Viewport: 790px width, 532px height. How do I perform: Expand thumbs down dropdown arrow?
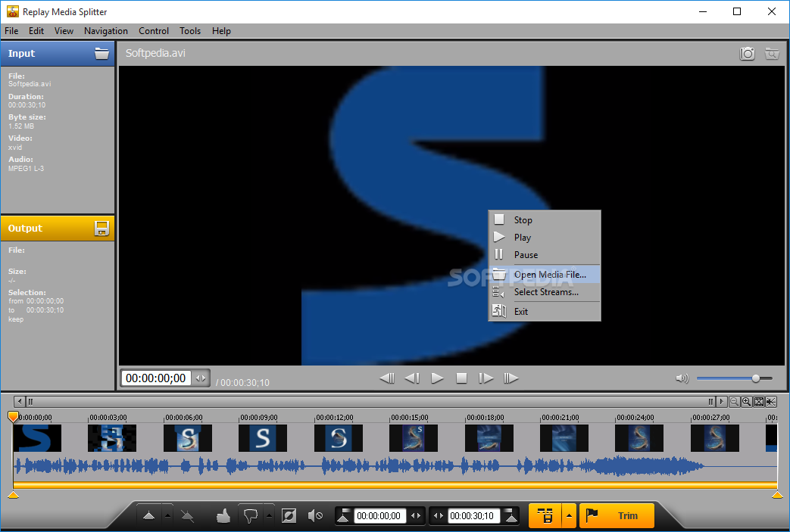coord(269,515)
